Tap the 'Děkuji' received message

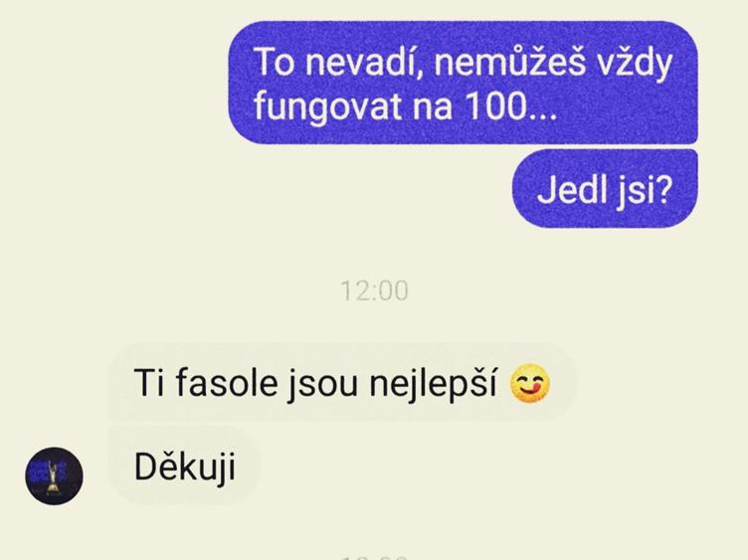[185, 467]
